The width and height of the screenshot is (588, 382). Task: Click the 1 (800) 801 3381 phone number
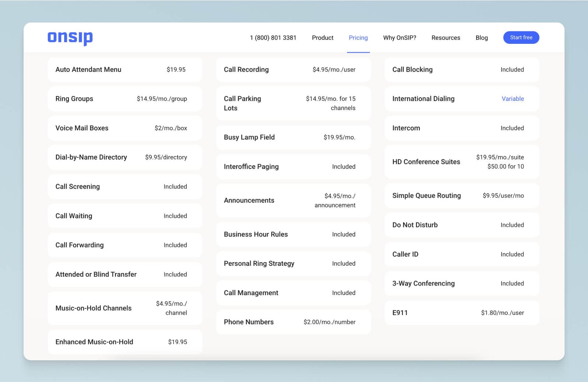(273, 38)
